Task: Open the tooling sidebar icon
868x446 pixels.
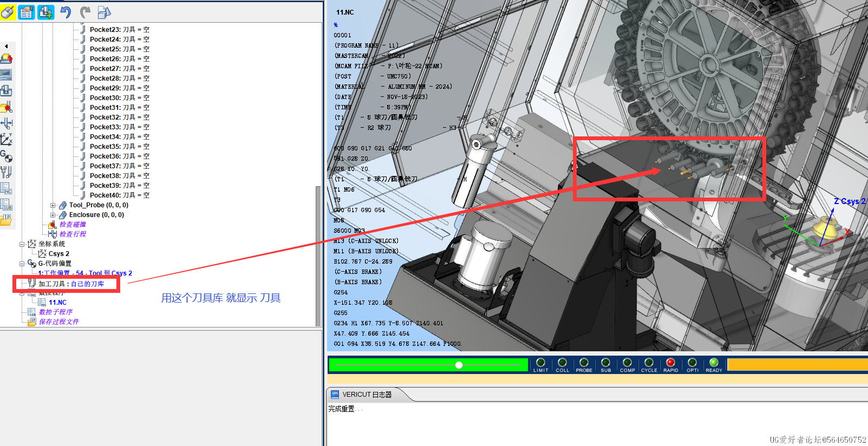Action: (x=6, y=172)
